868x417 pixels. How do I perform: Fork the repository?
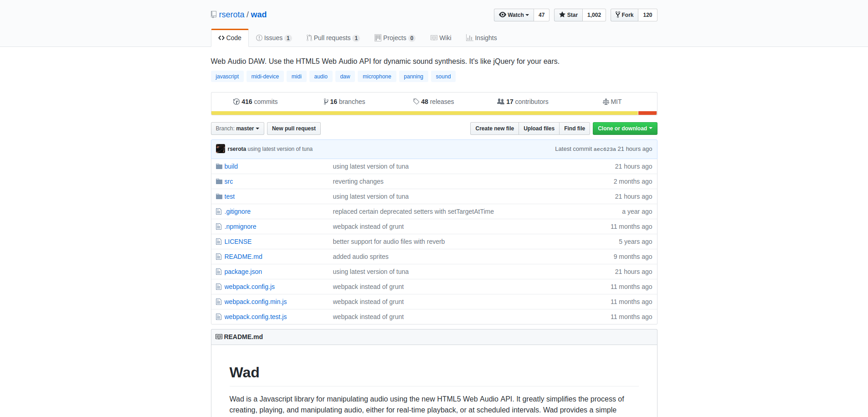(624, 15)
